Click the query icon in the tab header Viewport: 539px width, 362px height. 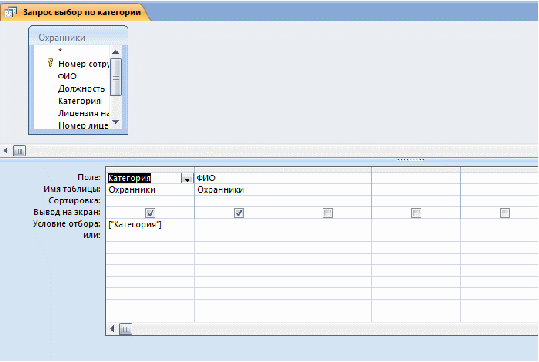tap(10, 13)
